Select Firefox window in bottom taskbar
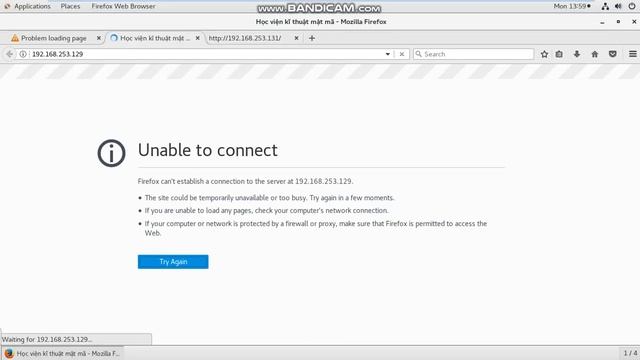This screenshot has width=640, height=360. point(62,353)
